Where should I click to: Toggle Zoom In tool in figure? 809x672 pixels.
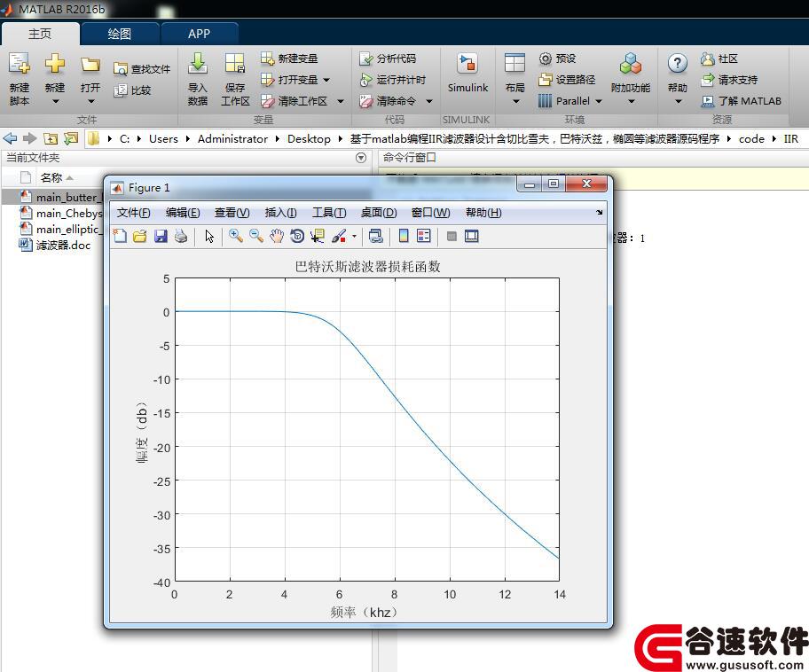pyautogui.click(x=236, y=236)
